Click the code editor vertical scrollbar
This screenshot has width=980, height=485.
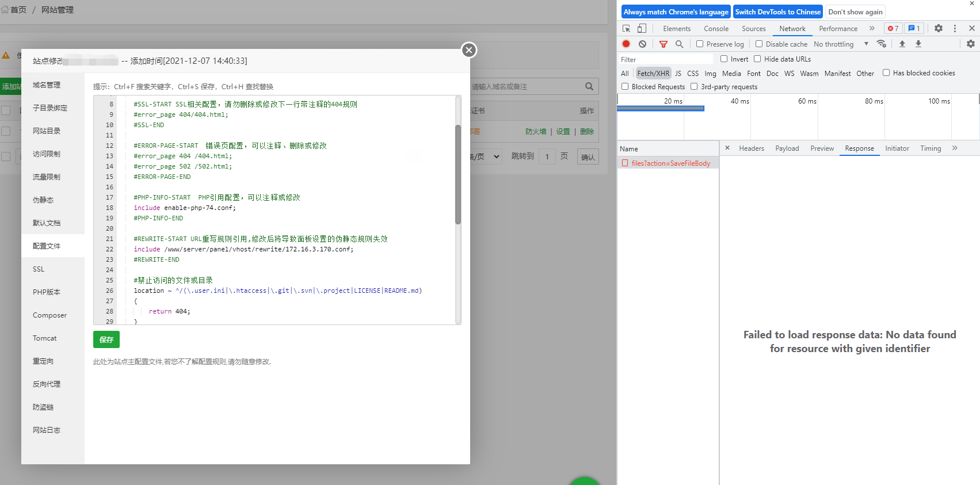pyautogui.click(x=458, y=174)
